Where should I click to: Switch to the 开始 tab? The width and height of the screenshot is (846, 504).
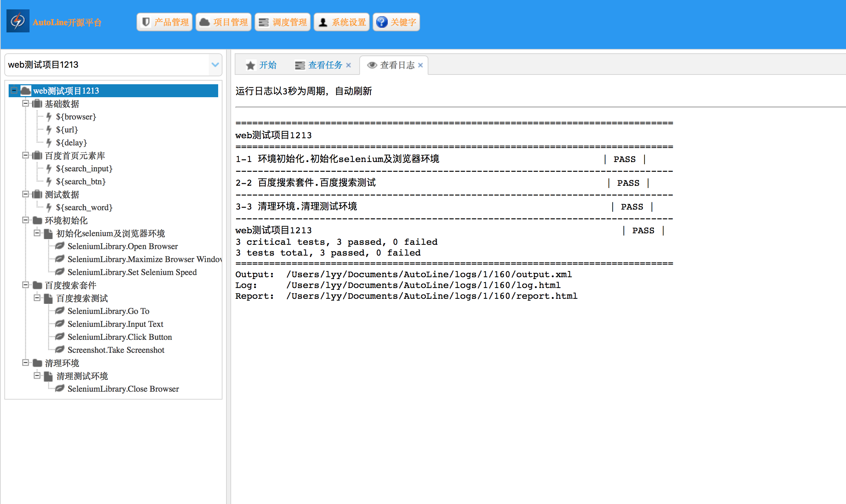(x=261, y=65)
